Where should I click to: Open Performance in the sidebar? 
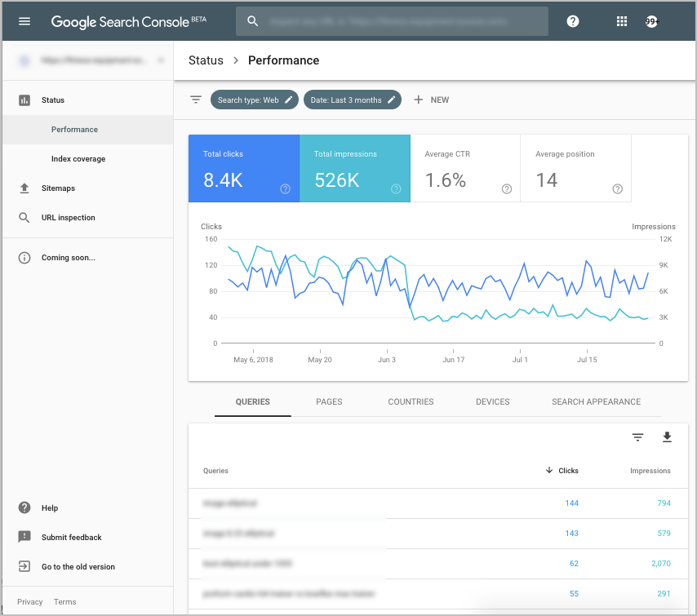[88, 130]
